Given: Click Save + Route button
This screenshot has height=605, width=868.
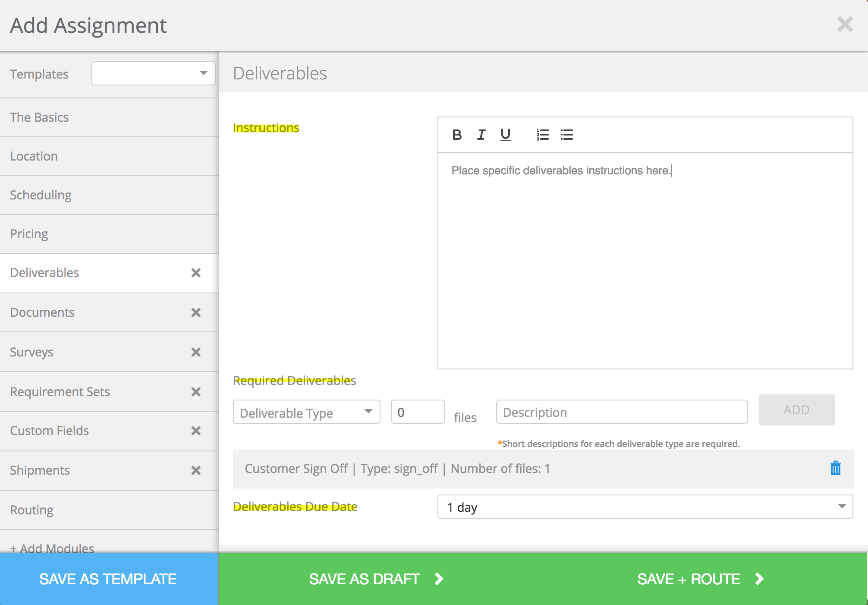Looking at the screenshot, I should (700, 579).
